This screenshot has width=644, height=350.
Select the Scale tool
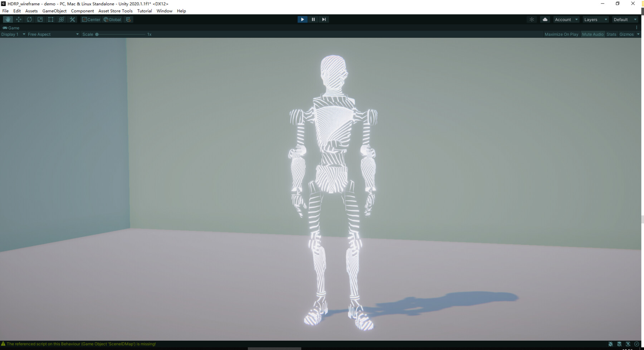click(x=40, y=19)
